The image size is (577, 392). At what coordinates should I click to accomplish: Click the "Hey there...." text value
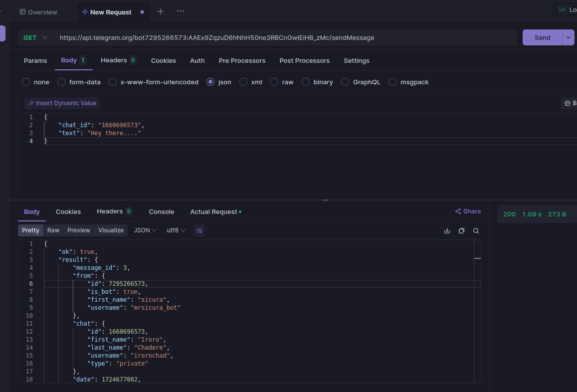click(114, 133)
